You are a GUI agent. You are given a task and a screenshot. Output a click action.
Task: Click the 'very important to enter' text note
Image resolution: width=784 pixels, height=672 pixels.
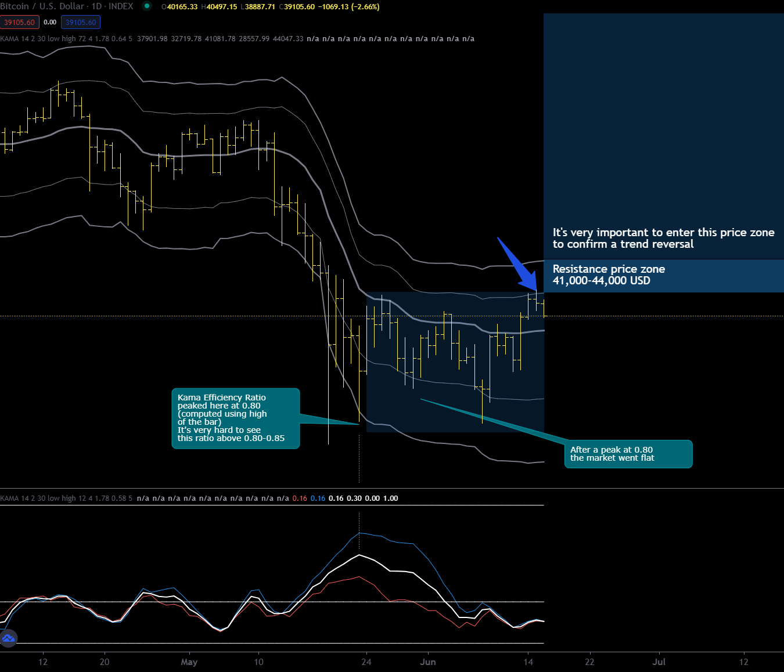663,239
